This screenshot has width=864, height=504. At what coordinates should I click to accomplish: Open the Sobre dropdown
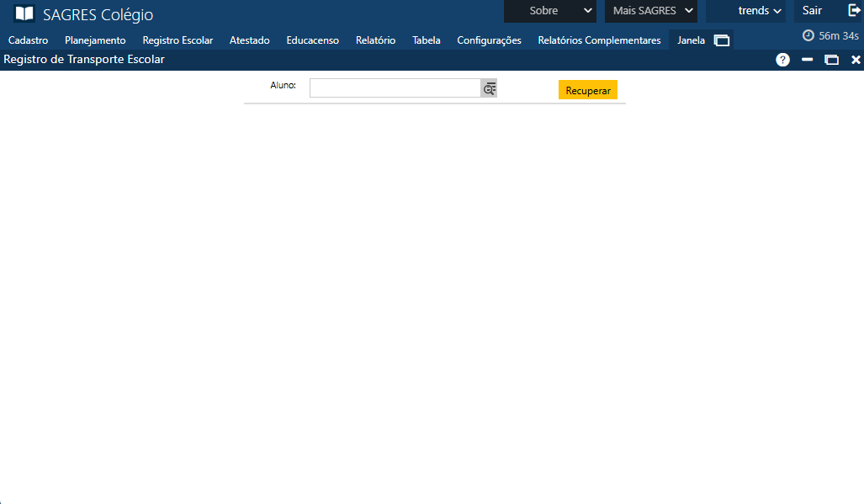pos(549,11)
